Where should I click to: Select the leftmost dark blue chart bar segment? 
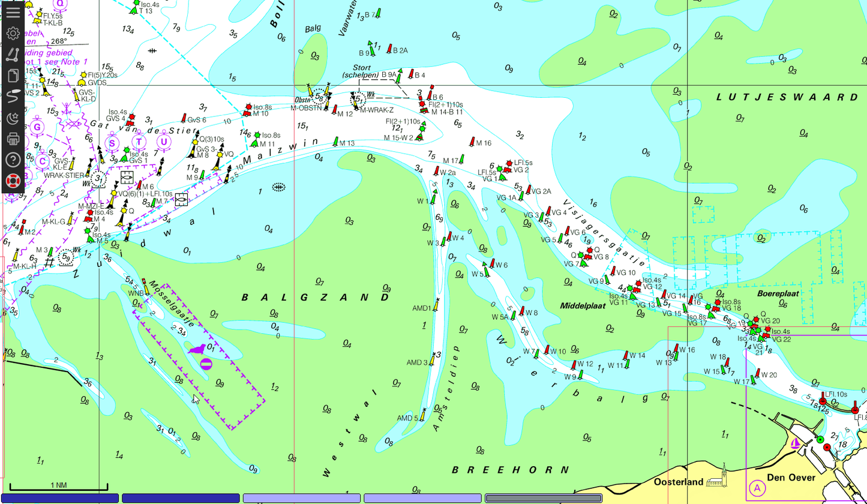click(x=59, y=498)
